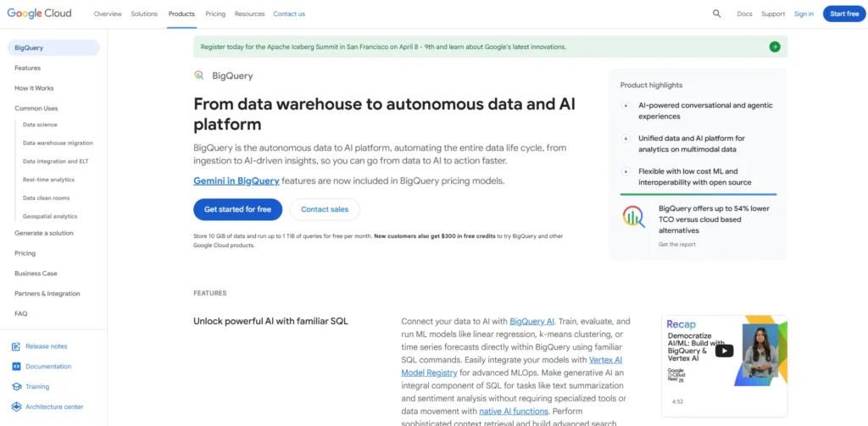Open the Support link
Screen dimensions: 868x426
[773, 14]
